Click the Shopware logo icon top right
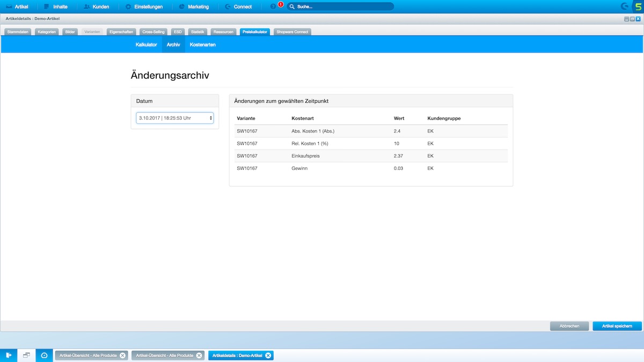 click(x=638, y=6)
